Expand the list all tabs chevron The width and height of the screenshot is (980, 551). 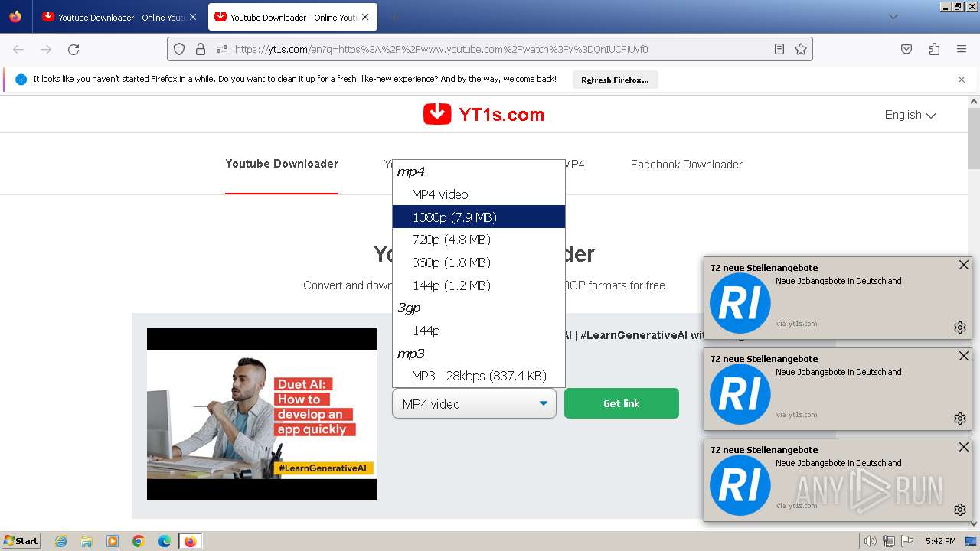(893, 17)
